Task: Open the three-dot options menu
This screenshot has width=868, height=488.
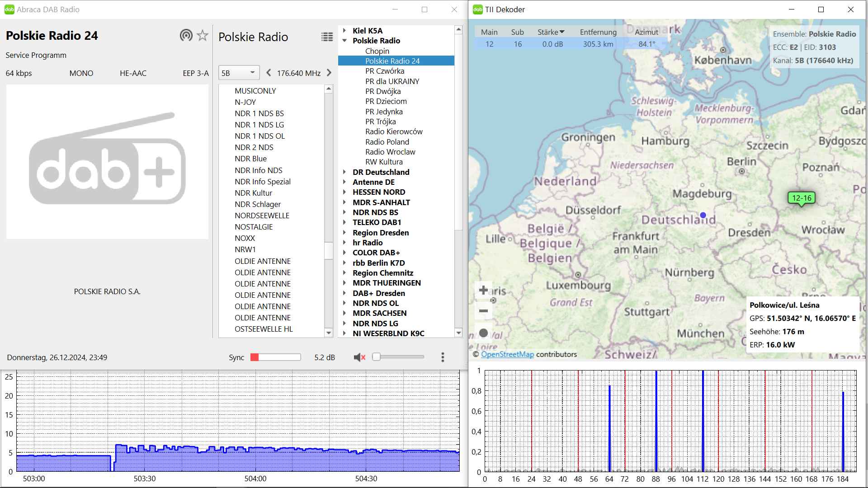Action: (x=443, y=357)
